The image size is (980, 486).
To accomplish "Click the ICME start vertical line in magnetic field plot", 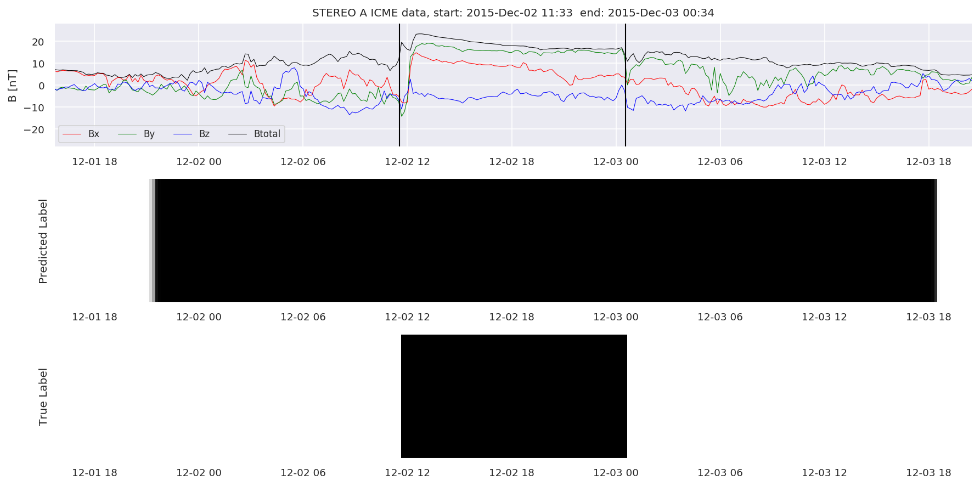I will [399, 85].
